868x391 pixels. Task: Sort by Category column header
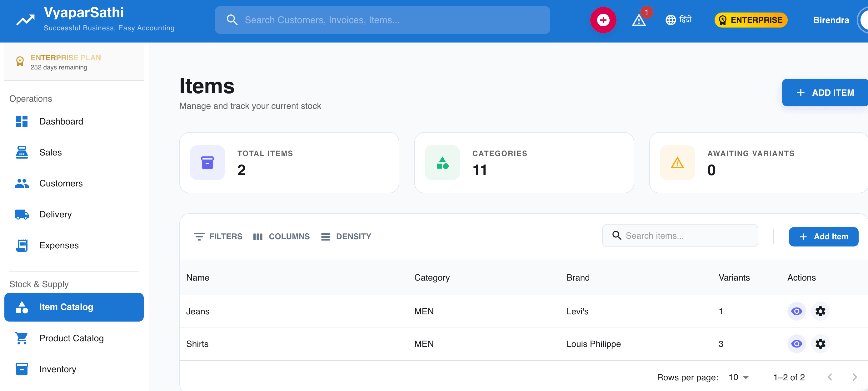pyautogui.click(x=432, y=277)
